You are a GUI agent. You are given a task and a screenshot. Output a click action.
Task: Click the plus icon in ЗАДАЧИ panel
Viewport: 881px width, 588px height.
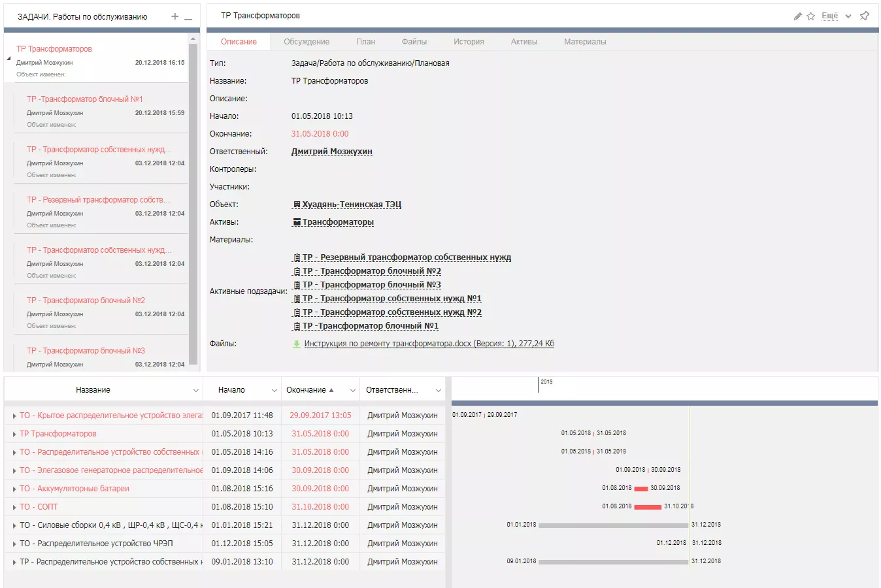pyautogui.click(x=175, y=16)
